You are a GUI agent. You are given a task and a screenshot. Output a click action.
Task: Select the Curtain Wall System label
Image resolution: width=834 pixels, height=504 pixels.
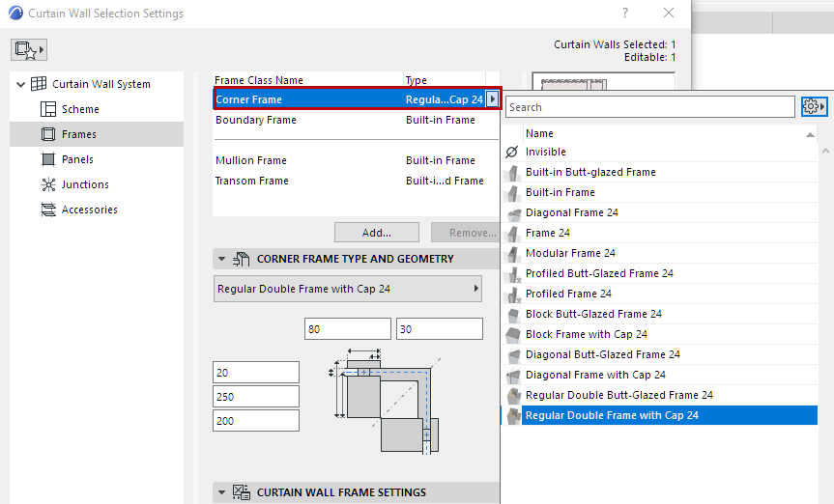(101, 84)
